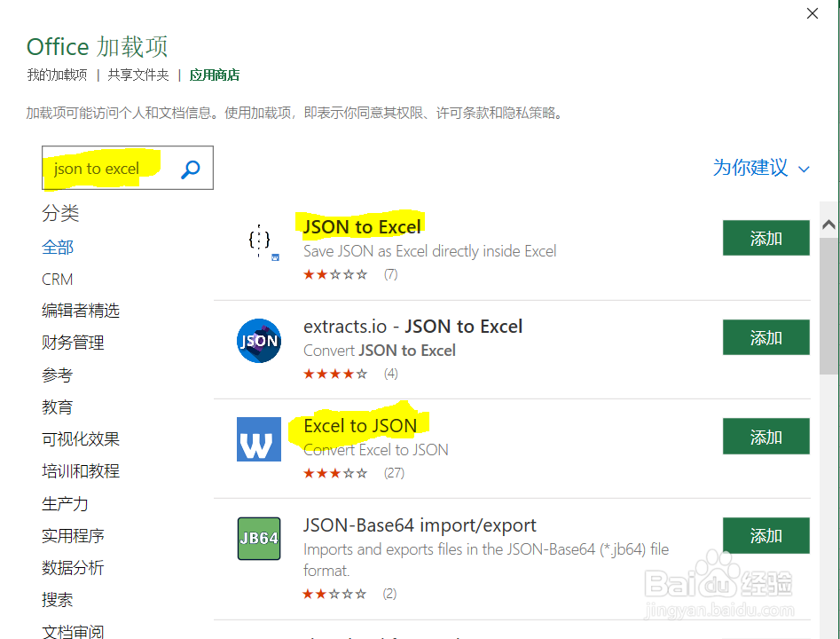Click the 'Convert Excel to JSON' description

coord(375,450)
